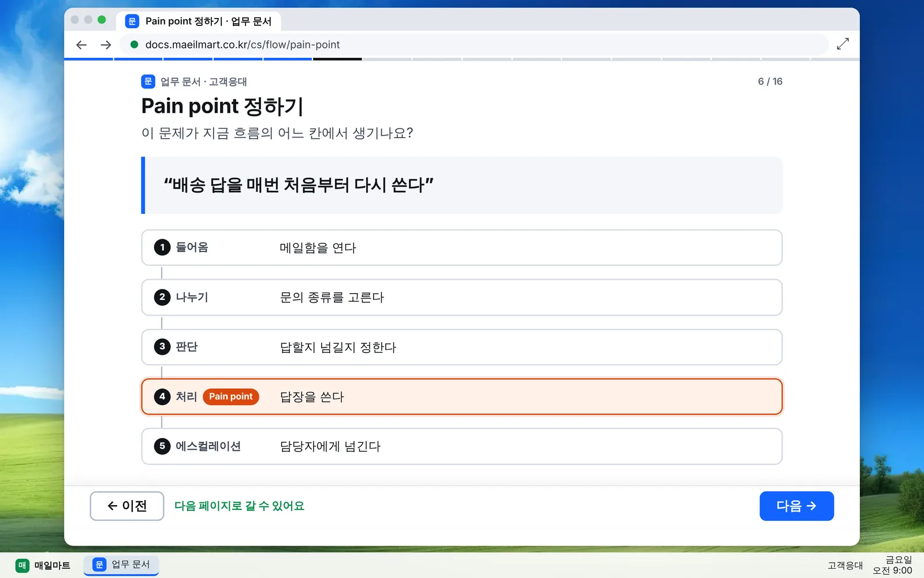Click the tab's blue 문 favicon

coord(132,21)
